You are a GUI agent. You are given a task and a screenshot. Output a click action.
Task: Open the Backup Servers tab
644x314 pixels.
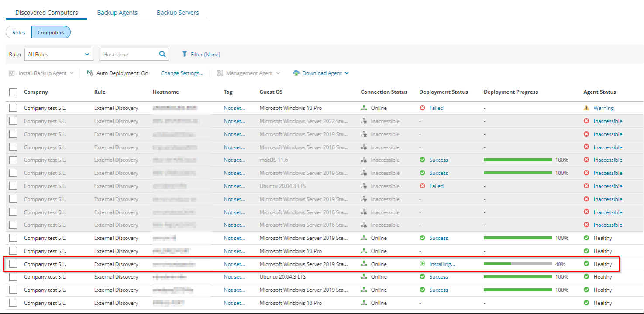[178, 13]
